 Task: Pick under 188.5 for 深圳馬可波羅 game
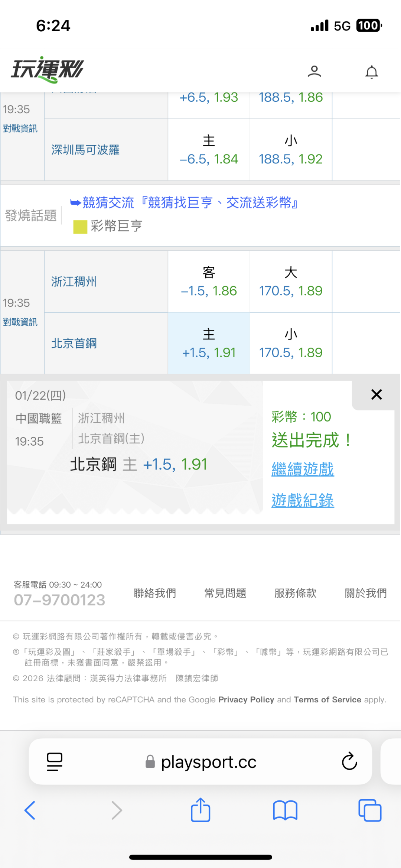(291, 150)
